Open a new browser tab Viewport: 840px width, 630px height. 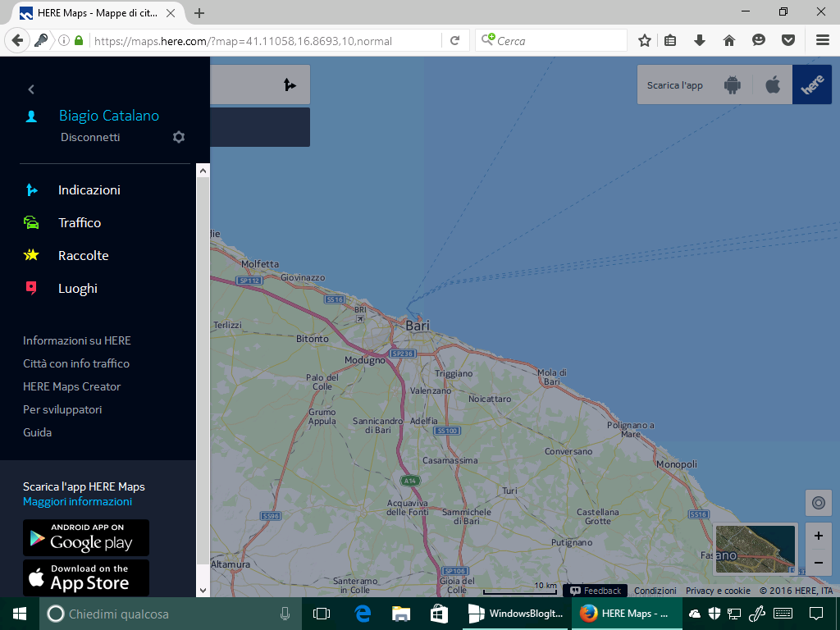[x=199, y=13]
